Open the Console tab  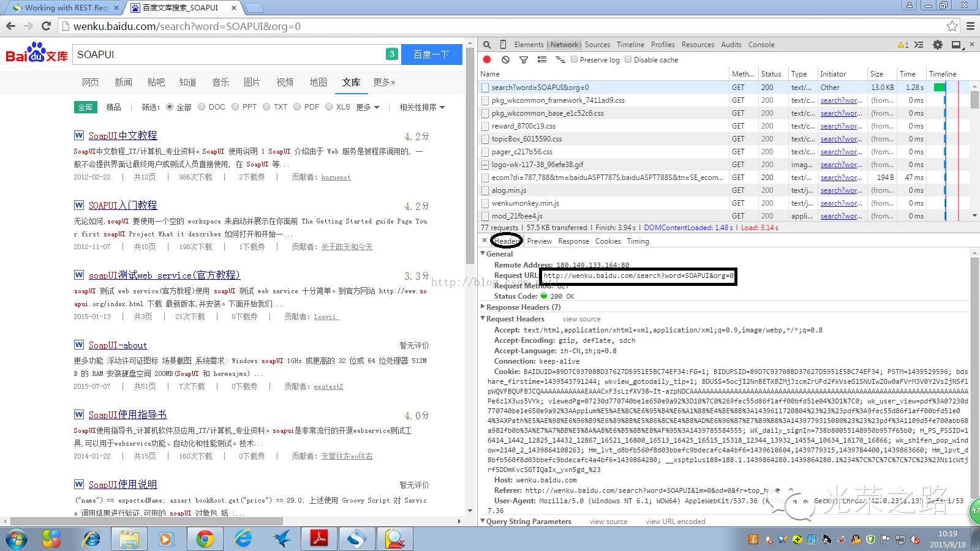[x=761, y=45]
